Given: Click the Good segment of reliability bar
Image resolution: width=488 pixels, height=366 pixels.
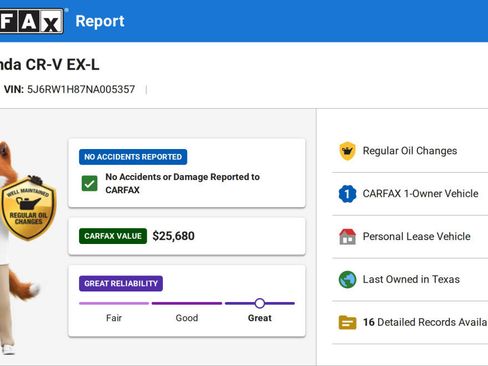Looking at the screenshot, I should pos(187,303).
